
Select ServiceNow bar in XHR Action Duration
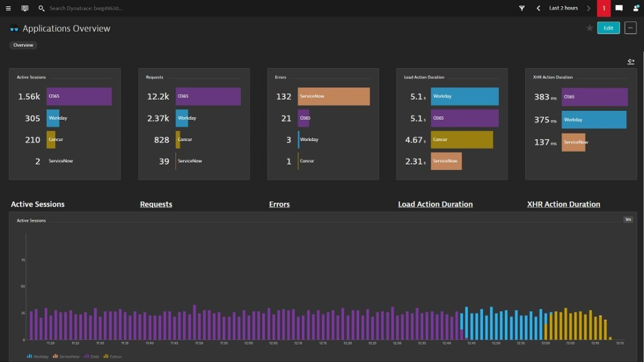point(573,142)
